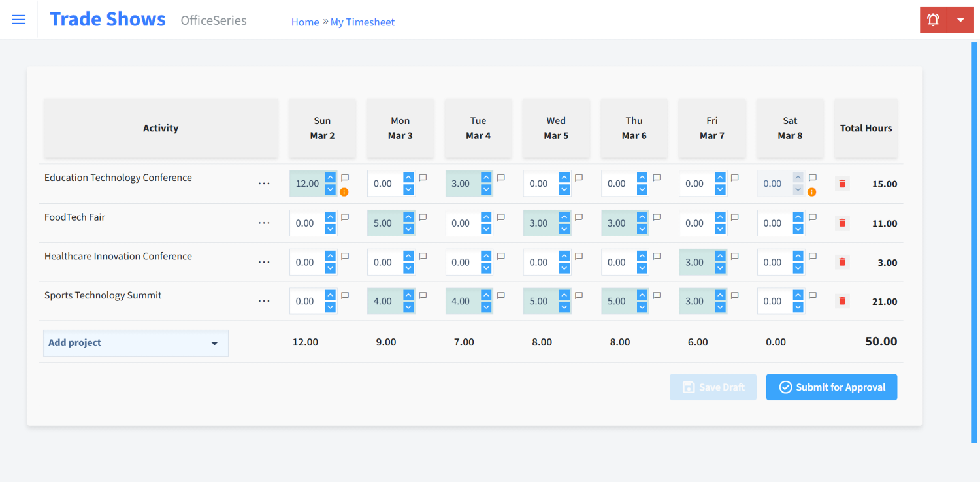
Task: Open the notification bell icon
Action: (x=932, y=20)
